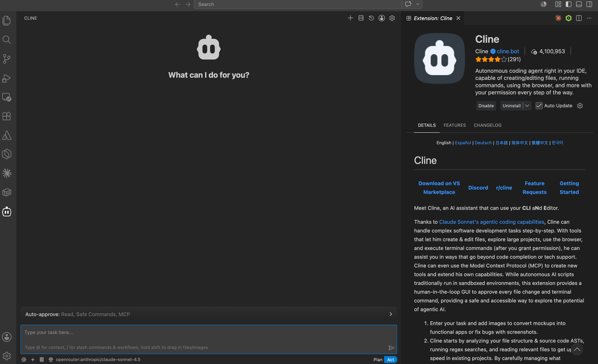Viewport: 598px width, 364px height.
Task: Open Cline rules scales icon
Action: click(51, 359)
